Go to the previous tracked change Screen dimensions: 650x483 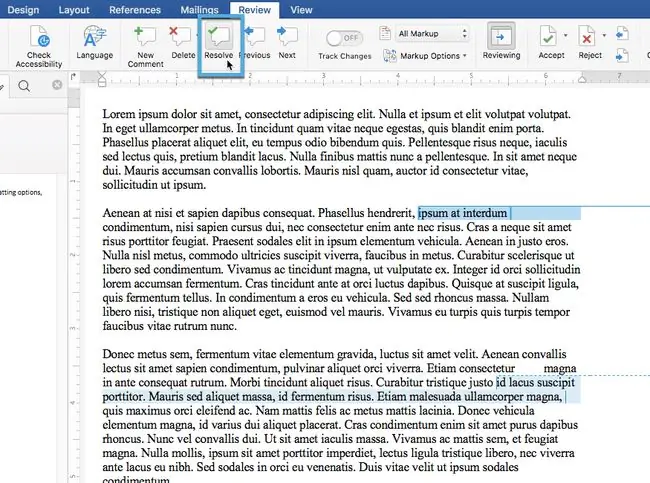click(x=622, y=34)
